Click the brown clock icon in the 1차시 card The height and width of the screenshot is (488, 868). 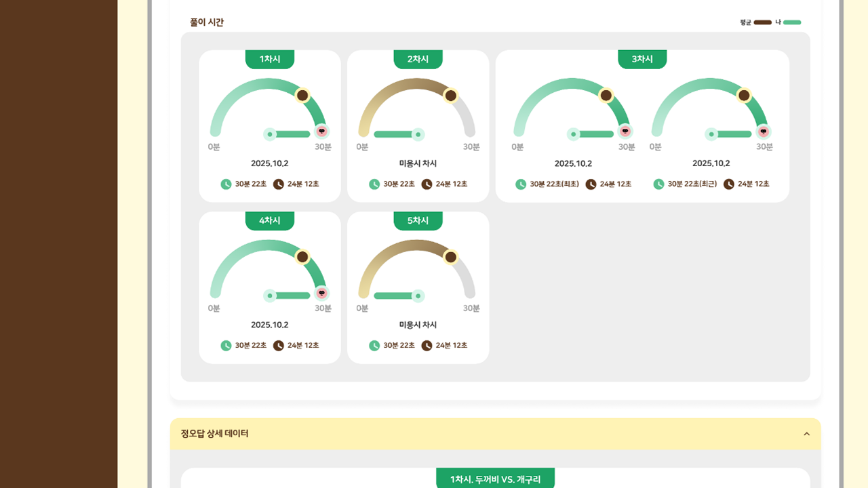coord(279,184)
